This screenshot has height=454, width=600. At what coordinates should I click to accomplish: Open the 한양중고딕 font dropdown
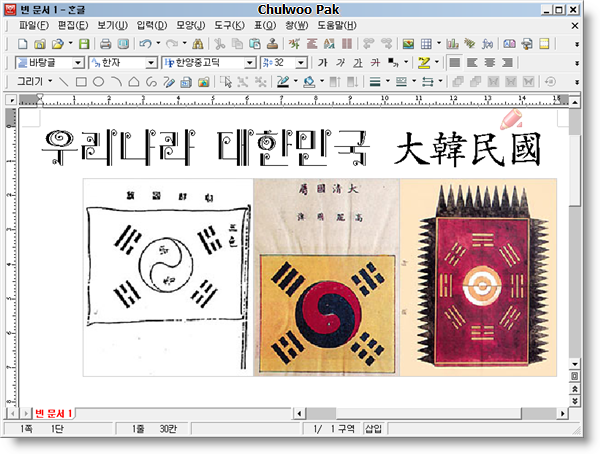pyautogui.click(x=250, y=63)
